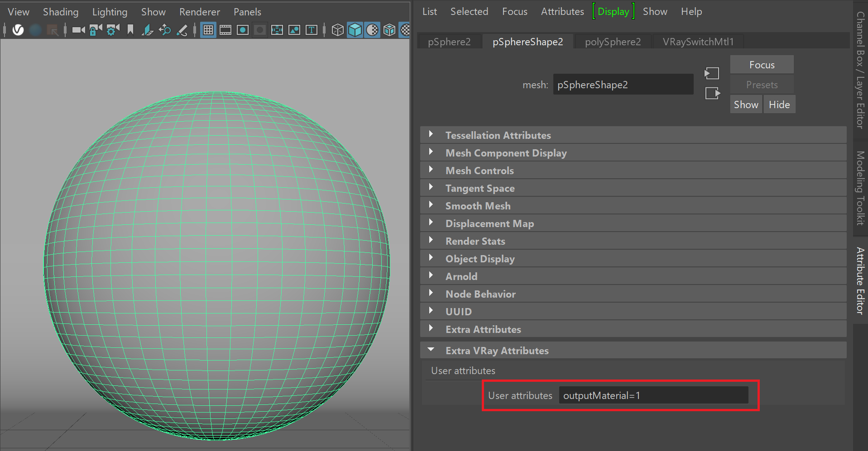
Task: Click the dimmed arrow icon next to blue sphere
Action: point(53,30)
